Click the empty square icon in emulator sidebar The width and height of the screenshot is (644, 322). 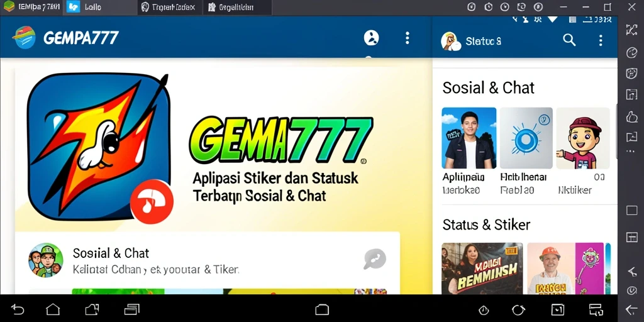(x=631, y=211)
